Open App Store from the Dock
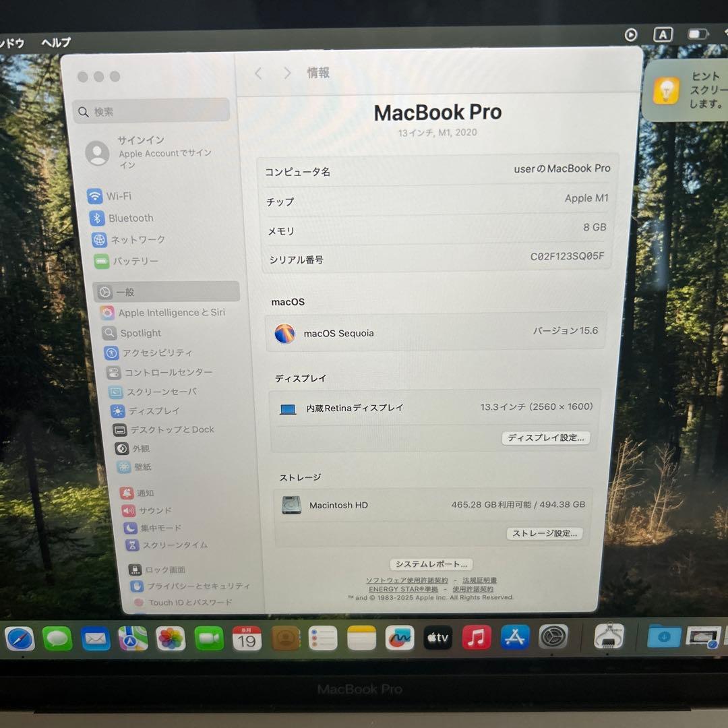 pyautogui.click(x=515, y=637)
